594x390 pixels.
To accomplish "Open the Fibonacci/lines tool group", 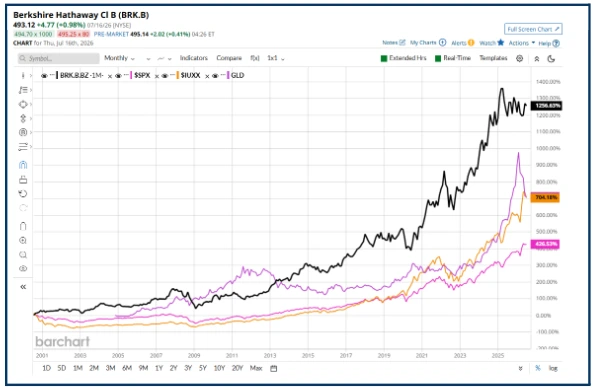I will pos(23,90).
